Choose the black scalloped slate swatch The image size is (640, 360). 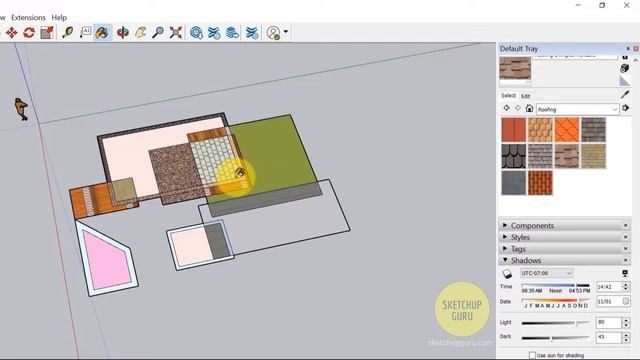513,156
